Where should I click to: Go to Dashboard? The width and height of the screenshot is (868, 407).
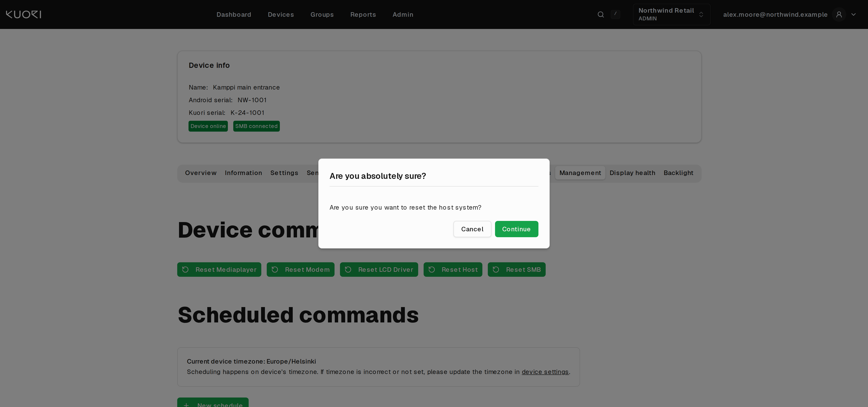pos(234,14)
